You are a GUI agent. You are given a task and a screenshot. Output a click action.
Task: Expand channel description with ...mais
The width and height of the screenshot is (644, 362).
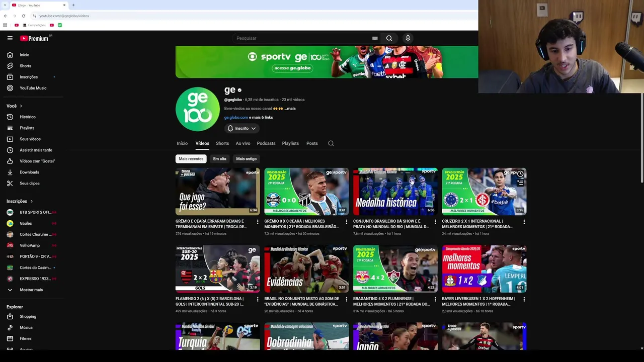[x=290, y=109]
